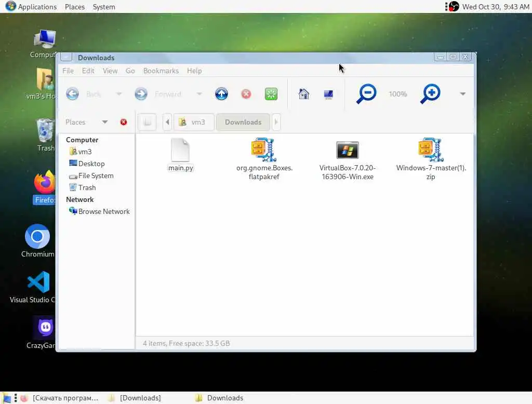Open the View menu
This screenshot has height=404, width=532.
pos(110,71)
